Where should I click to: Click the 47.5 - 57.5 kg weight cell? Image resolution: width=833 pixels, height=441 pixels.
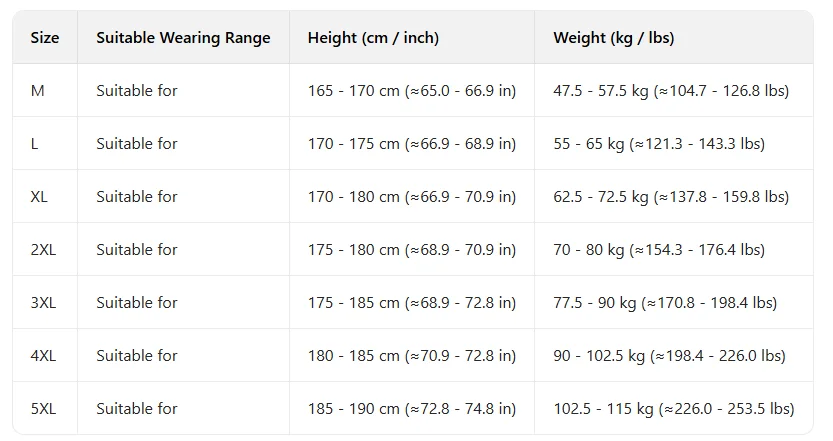click(x=671, y=91)
